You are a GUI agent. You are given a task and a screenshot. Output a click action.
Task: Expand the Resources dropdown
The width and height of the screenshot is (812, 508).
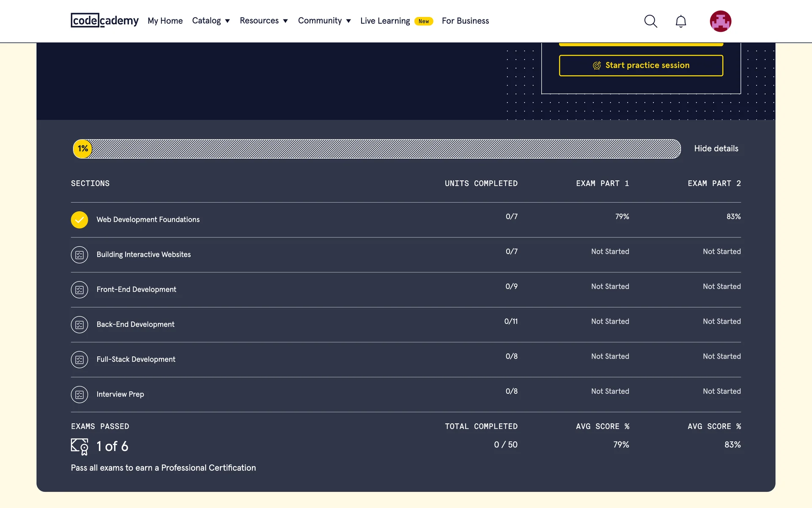(263, 21)
